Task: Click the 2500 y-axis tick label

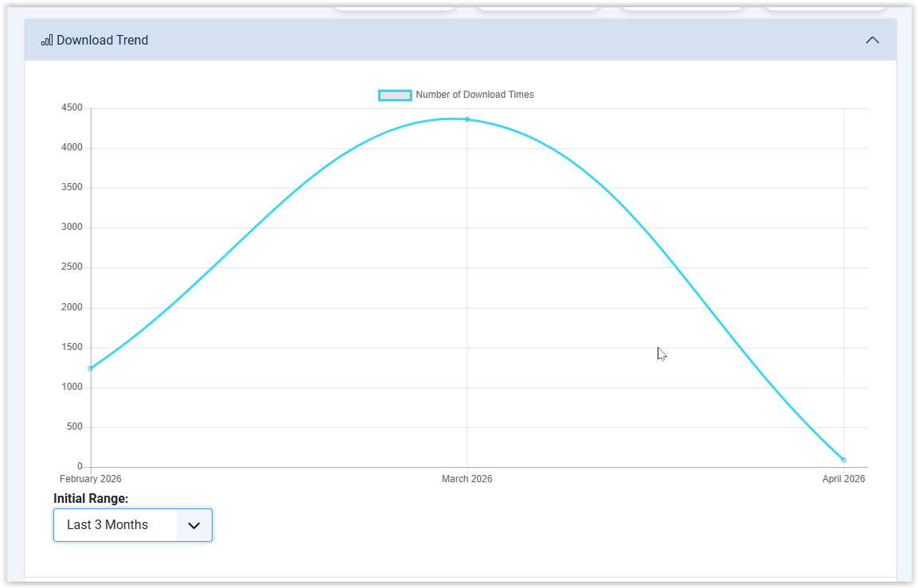Action: (72, 267)
